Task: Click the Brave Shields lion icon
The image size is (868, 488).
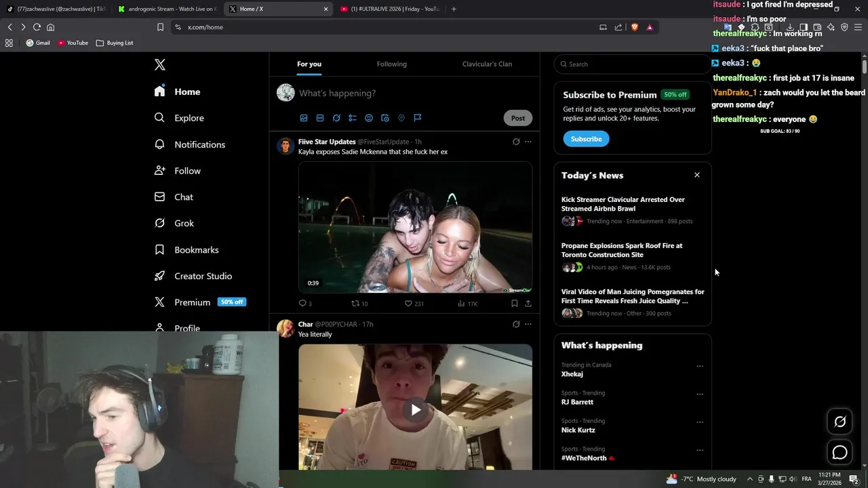Action: coord(635,27)
